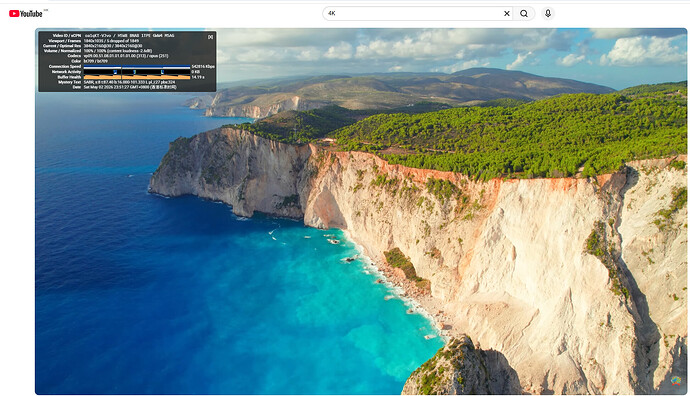Select the Codecs label in stats
690x396 pixels.
coord(74,56)
